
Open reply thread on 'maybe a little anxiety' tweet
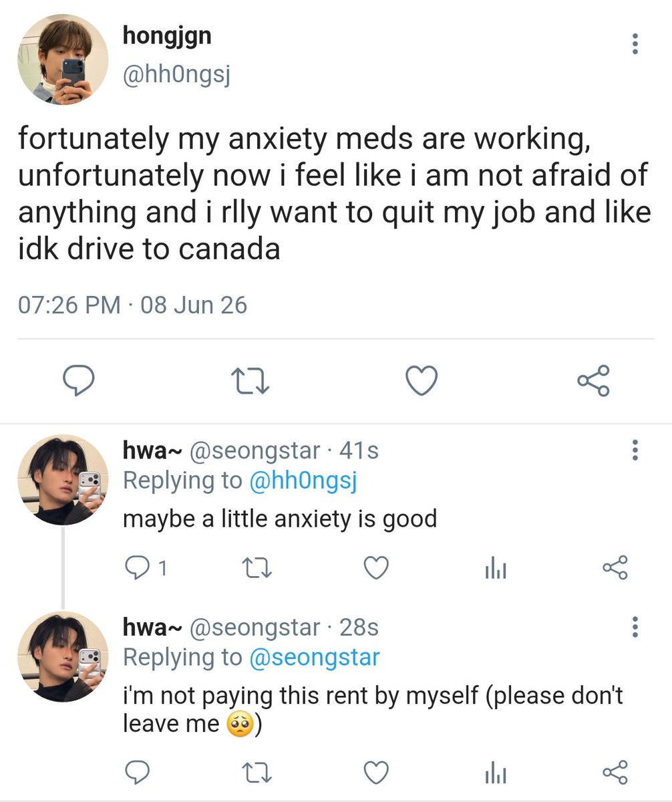pyautogui.click(x=146, y=569)
